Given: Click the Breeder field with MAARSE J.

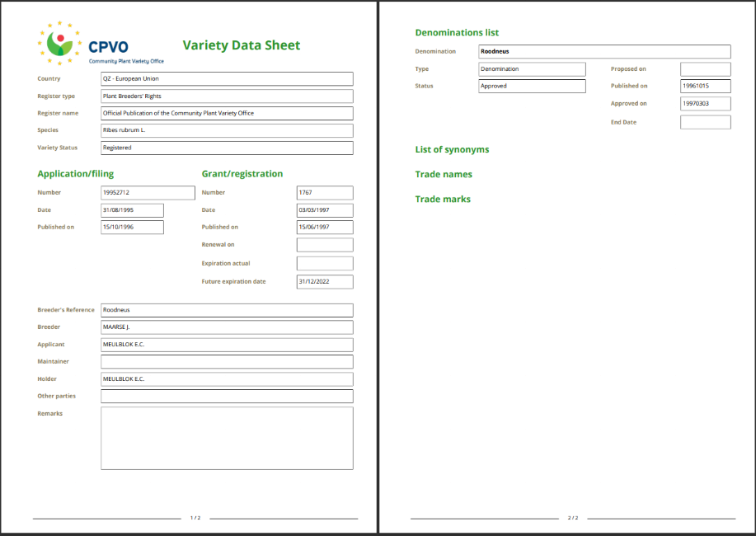Looking at the screenshot, I should [x=227, y=327].
